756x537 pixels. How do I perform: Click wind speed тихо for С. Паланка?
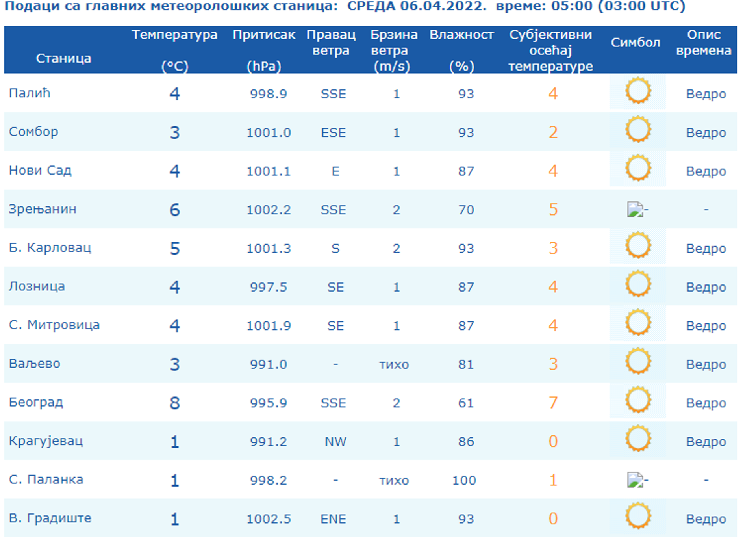394,480
